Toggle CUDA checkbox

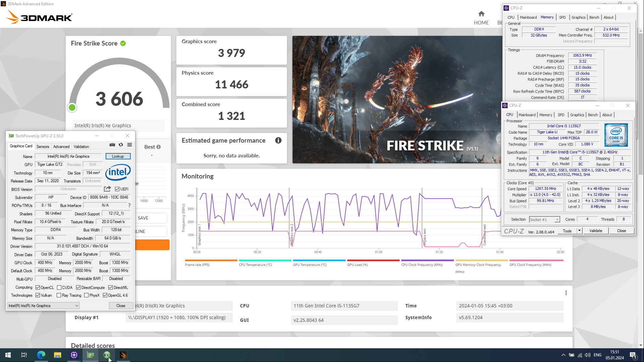[59, 288]
